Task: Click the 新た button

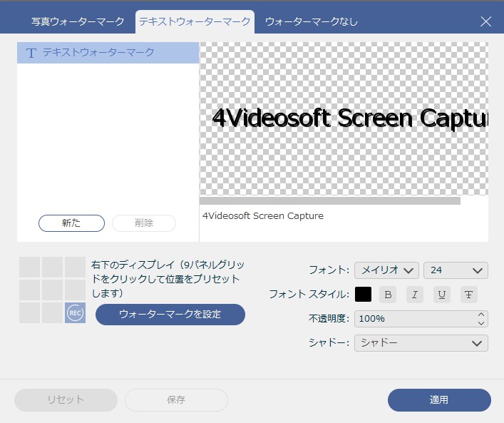Action: [71, 223]
